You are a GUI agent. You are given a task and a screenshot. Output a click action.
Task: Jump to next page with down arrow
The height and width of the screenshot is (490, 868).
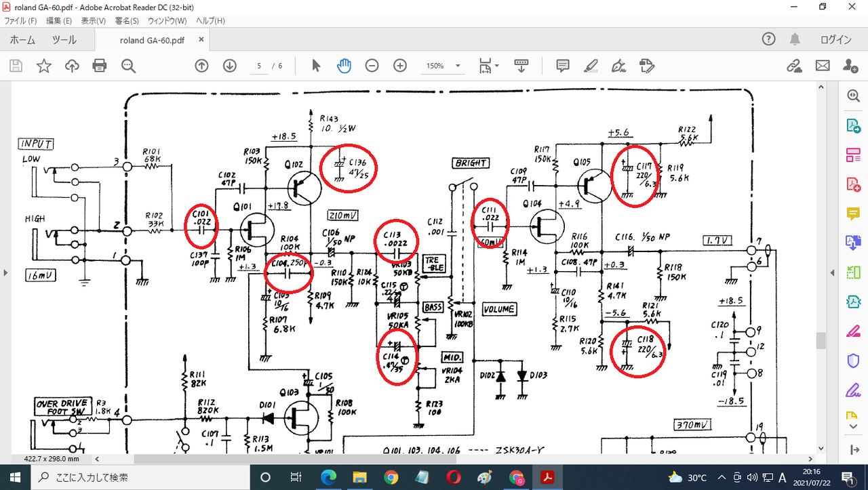point(230,65)
